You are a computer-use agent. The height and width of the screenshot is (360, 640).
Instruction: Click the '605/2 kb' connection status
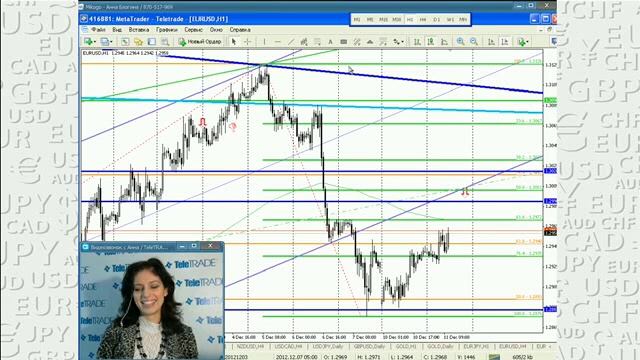pyautogui.click(x=522, y=357)
